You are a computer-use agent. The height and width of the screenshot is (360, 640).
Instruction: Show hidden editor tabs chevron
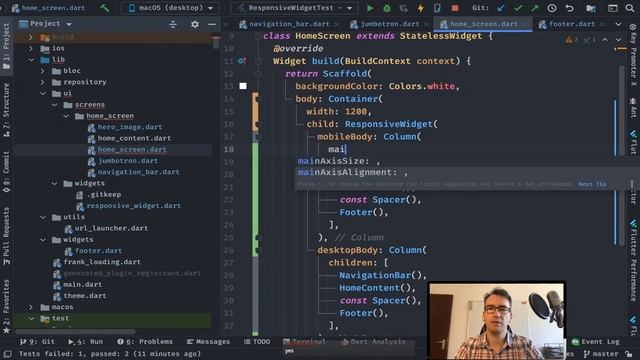pos(619,24)
